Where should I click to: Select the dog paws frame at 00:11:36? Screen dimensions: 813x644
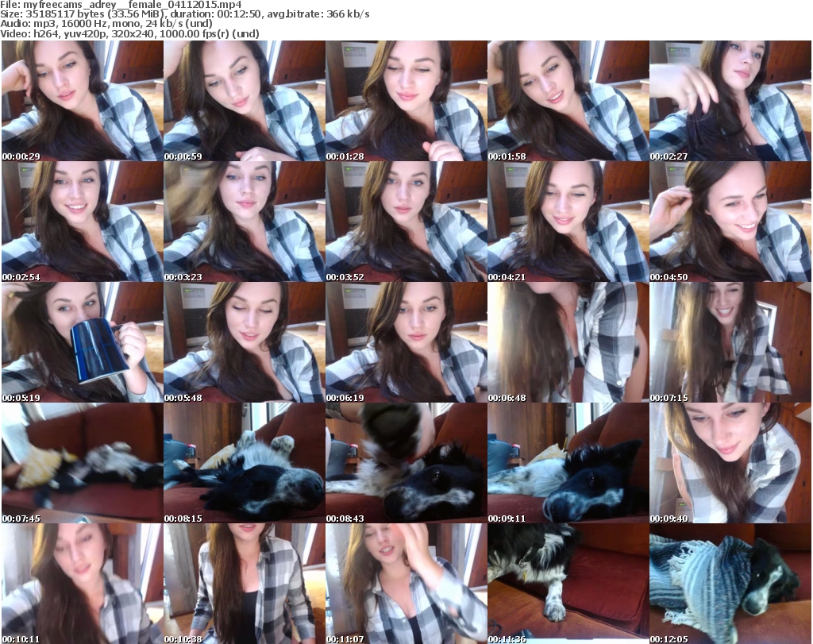(x=568, y=584)
